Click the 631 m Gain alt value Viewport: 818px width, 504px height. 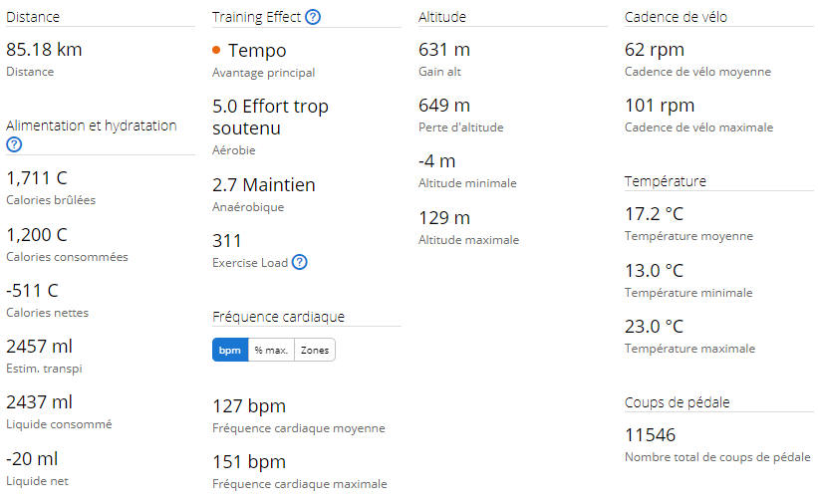coord(444,50)
